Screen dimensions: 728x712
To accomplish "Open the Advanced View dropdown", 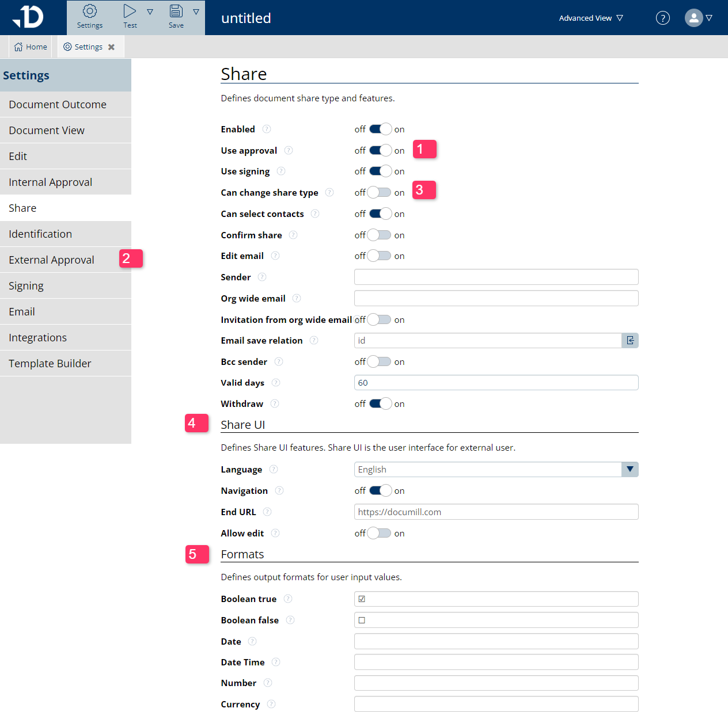I will click(591, 18).
